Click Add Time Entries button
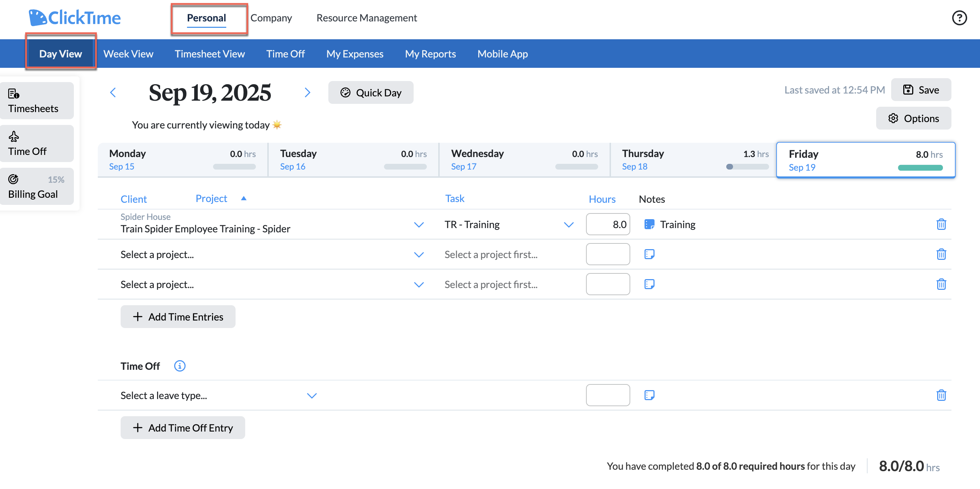The height and width of the screenshot is (489, 980). tap(178, 317)
